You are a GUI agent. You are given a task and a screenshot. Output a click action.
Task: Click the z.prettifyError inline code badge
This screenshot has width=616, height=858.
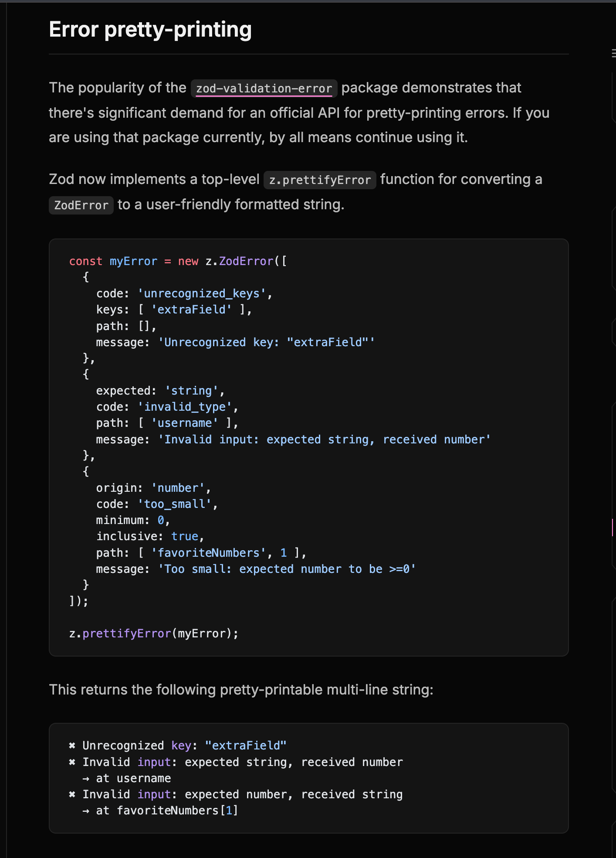pos(320,180)
